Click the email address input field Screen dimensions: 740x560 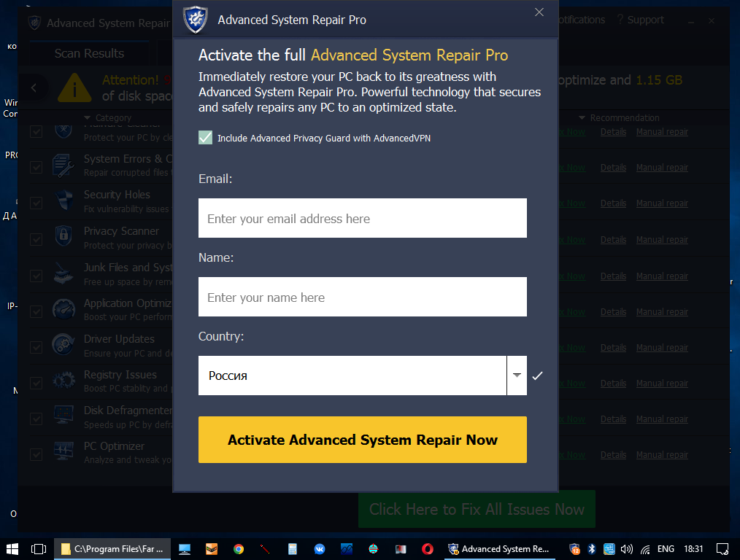(363, 218)
